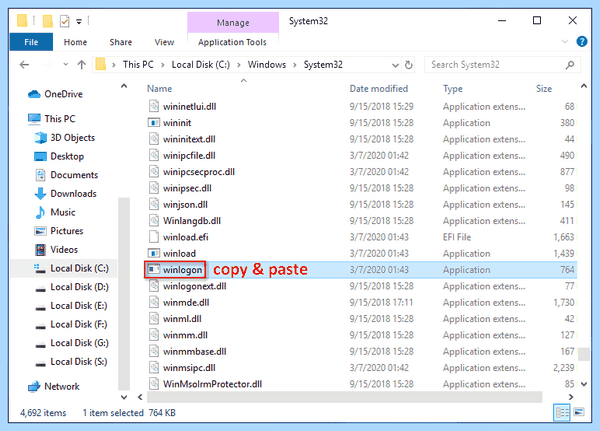The image size is (600, 431).
Task: Open 3D Objects folder icon
Action: [x=40, y=137]
